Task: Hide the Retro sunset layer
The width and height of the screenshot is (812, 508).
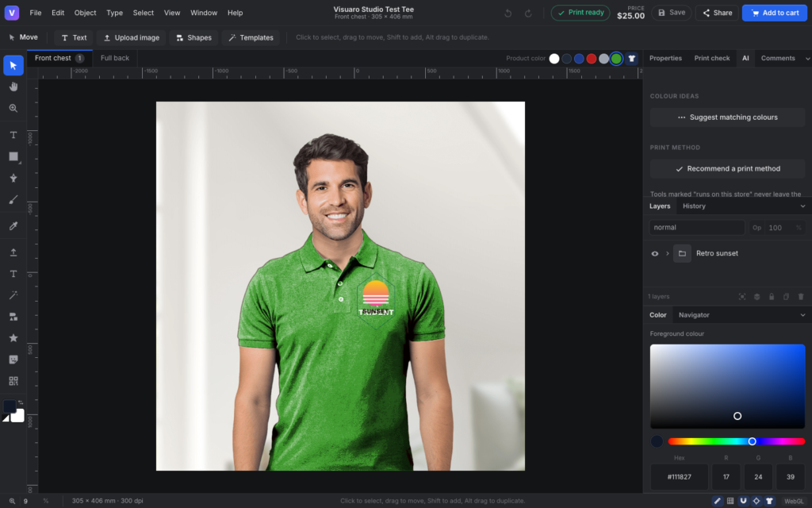Action: (x=654, y=253)
